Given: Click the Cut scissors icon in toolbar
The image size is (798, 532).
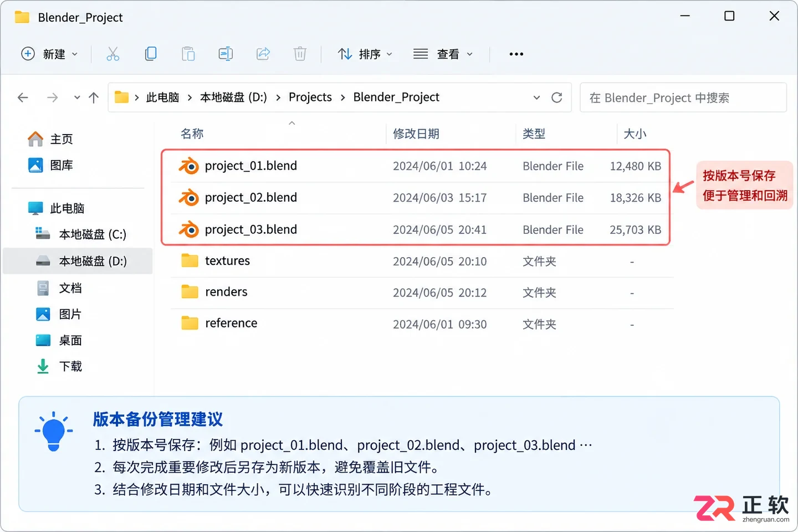Looking at the screenshot, I should 112,54.
